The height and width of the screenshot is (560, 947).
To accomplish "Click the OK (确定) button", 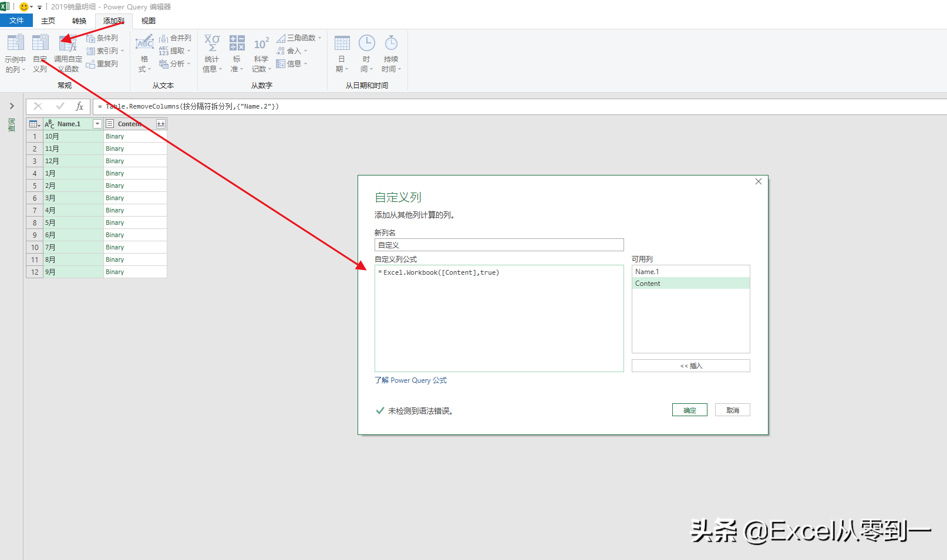I will [690, 410].
